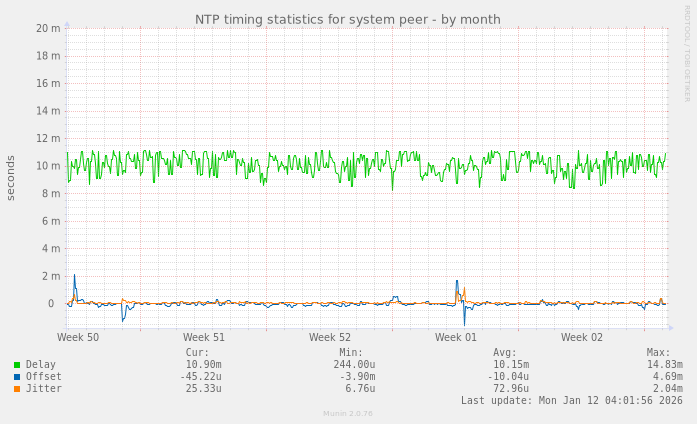This screenshot has height=424, width=697.
Task: Click the '16 m' y-axis value
Action: coord(48,84)
